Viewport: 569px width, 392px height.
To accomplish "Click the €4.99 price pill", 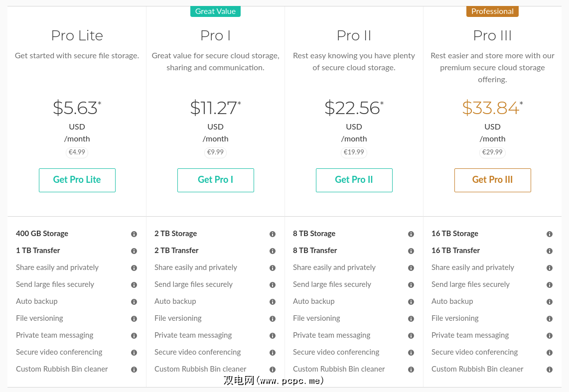I will click(x=77, y=152).
